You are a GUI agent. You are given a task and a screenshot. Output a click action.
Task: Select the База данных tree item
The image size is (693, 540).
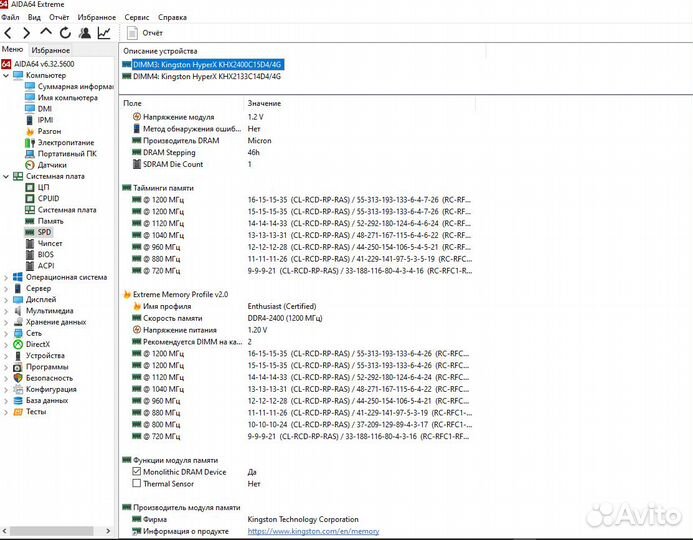47,400
